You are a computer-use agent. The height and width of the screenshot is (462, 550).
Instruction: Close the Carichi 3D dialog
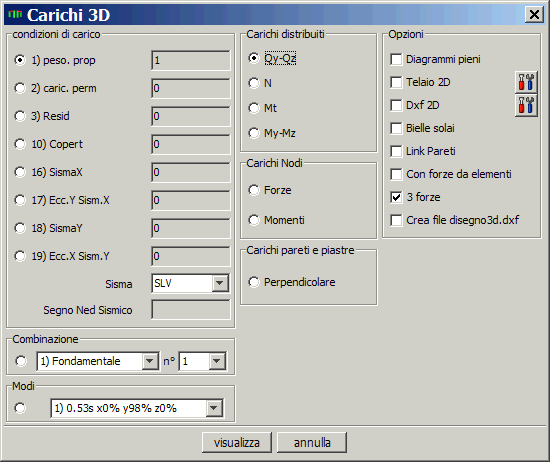pos(534,15)
